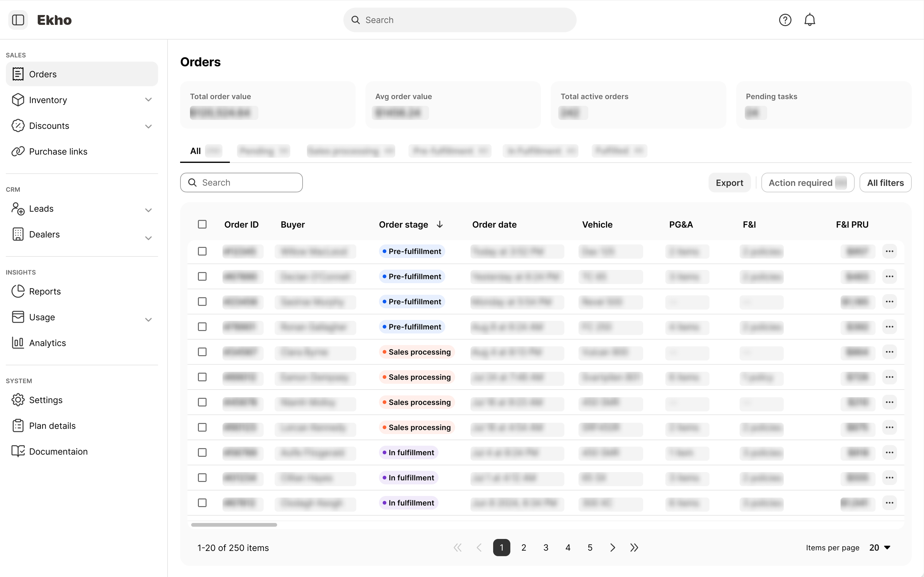The height and width of the screenshot is (577, 924).
Task: Click the table horizontal scrollbar
Action: (234, 525)
